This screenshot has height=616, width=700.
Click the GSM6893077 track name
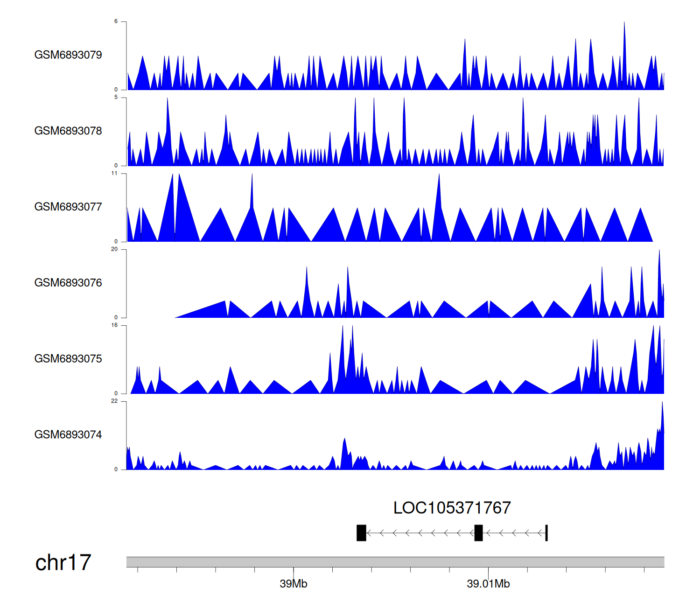pyautogui.click(x=68, y=207)
